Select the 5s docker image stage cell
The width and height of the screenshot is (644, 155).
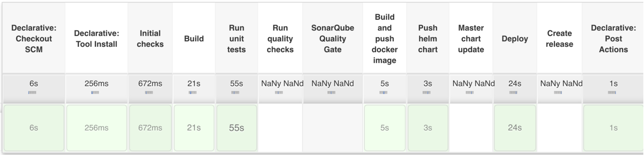point(385,128)
